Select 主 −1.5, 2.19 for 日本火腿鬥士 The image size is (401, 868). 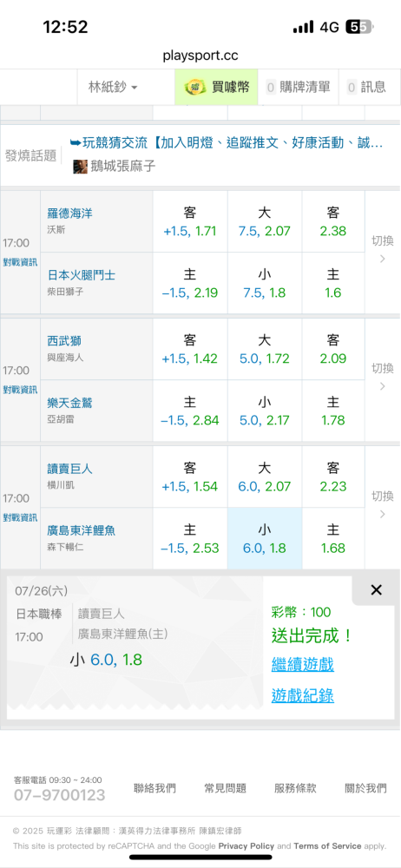[190, 284]
